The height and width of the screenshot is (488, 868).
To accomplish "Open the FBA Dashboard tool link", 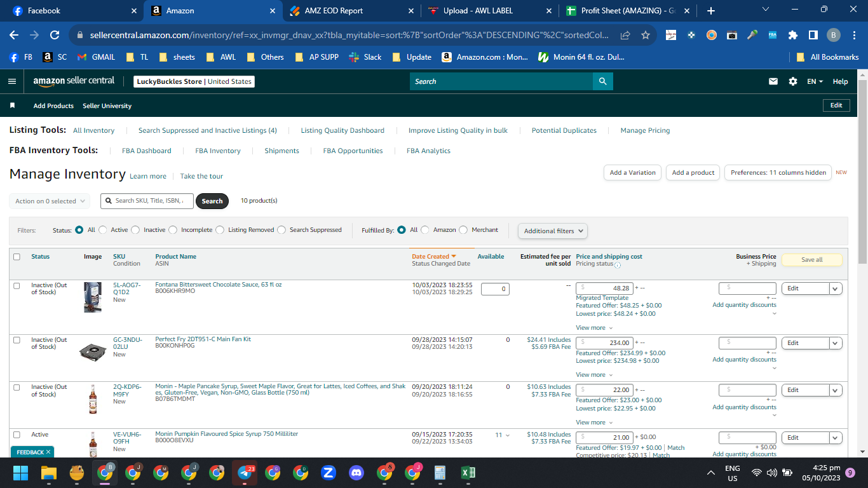I will [x=147, y=151].
